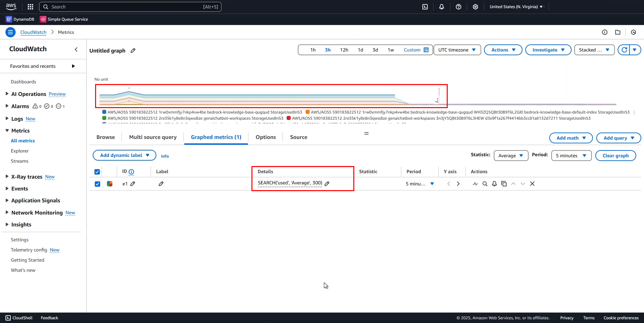Uncheck the select-all checkbox above the metrics list

97,171
